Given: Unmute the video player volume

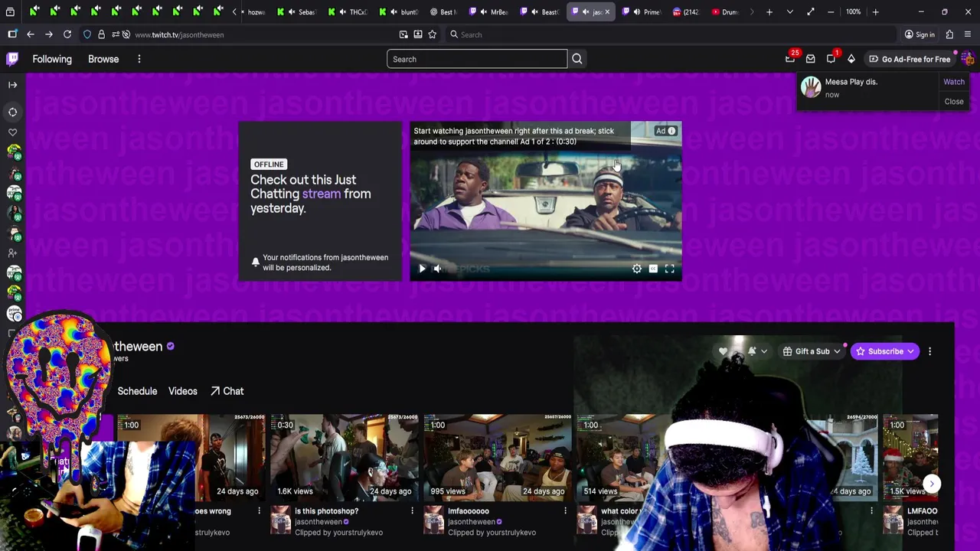Looking at the screenshot, I should 437,269.
